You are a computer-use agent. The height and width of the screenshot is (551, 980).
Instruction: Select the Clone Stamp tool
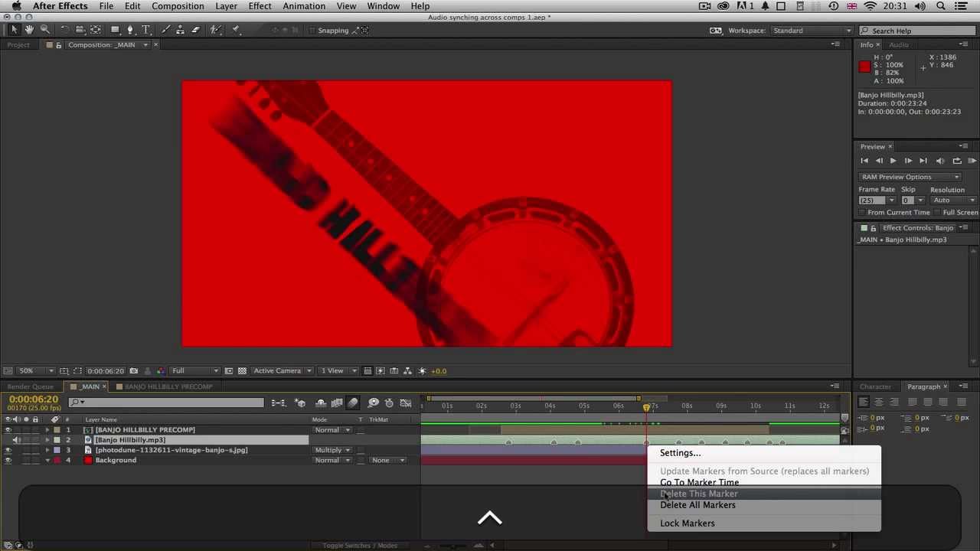coord(180,30)
